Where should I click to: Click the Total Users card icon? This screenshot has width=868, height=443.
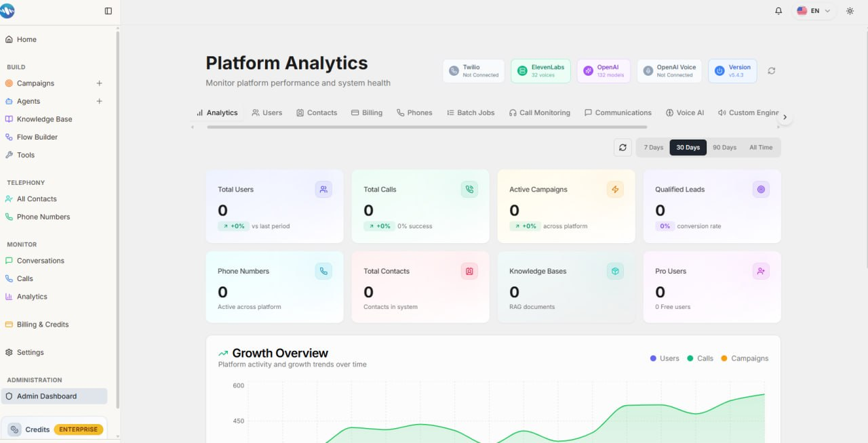coord(323,190)
